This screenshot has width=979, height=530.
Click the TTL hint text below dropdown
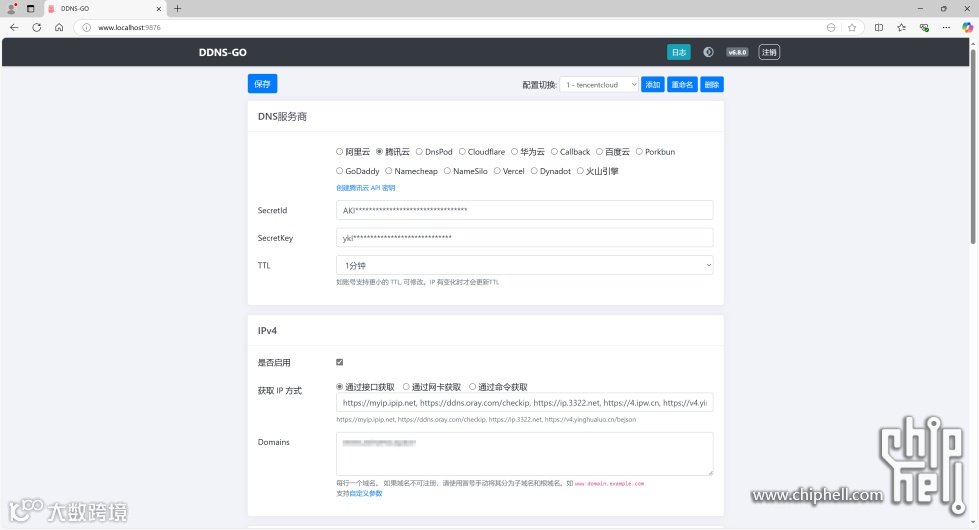click(418, 282)
